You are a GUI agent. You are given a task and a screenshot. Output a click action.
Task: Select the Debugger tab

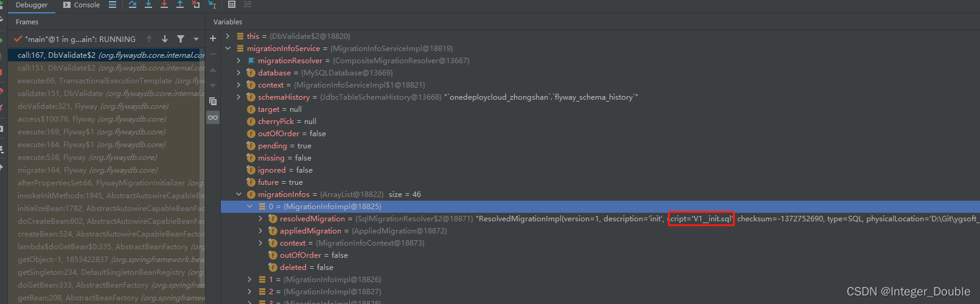pos(31,5)
